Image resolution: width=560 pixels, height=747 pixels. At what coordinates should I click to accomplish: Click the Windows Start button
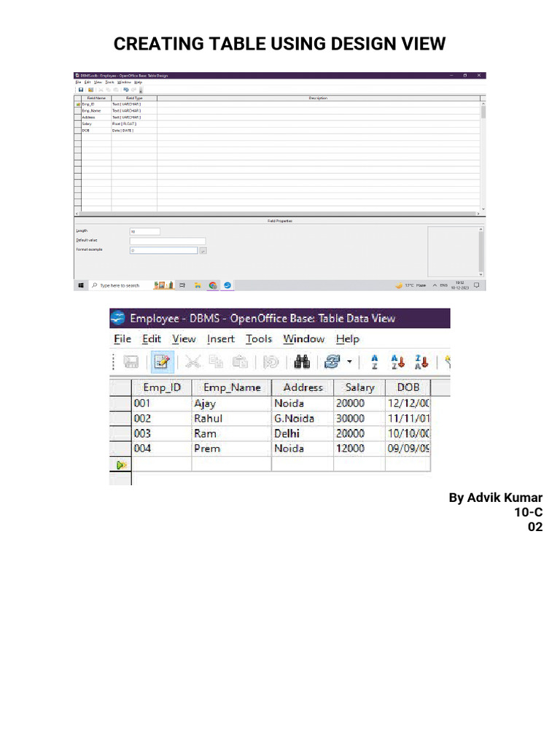click(x=81, y=285)
